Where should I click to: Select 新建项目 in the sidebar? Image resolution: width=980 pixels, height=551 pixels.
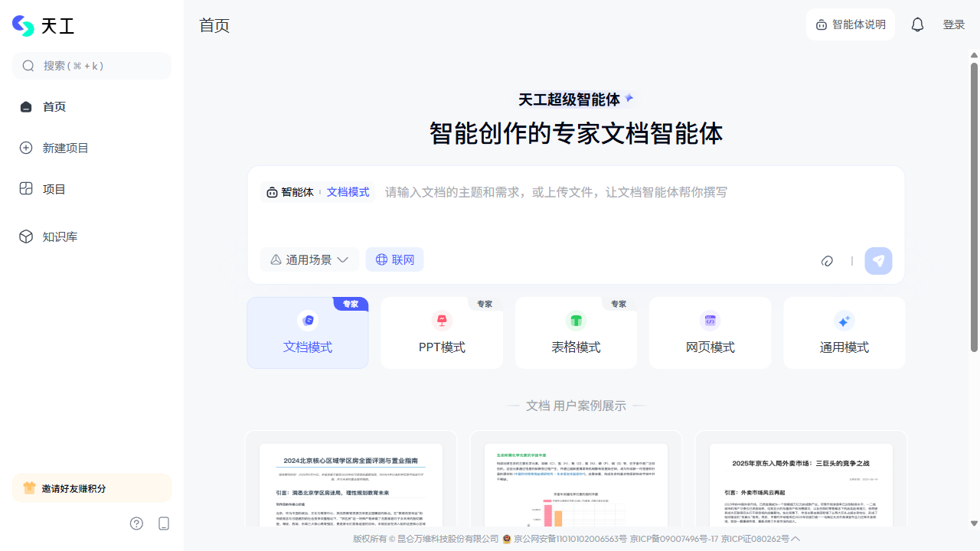pos(65,148)
